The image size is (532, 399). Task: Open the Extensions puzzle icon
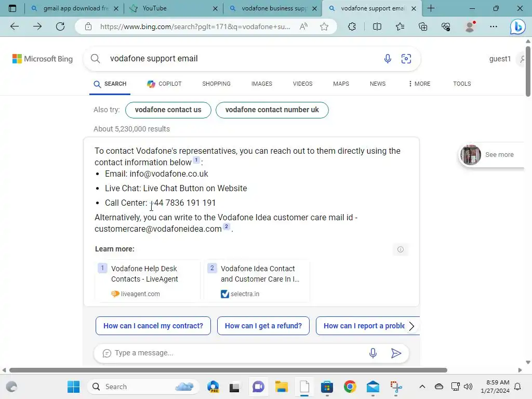coord(352,26)
